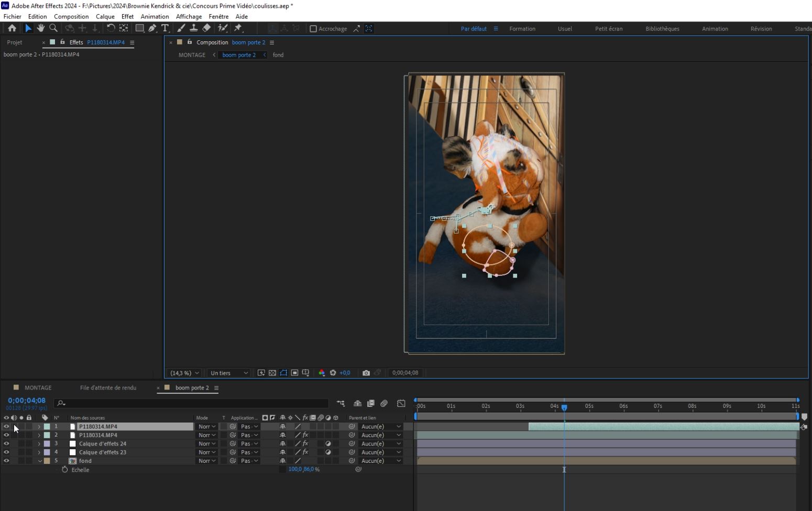Hide the Calque d'effets 24 layer

pyautogui.click(x=6, y=443)
